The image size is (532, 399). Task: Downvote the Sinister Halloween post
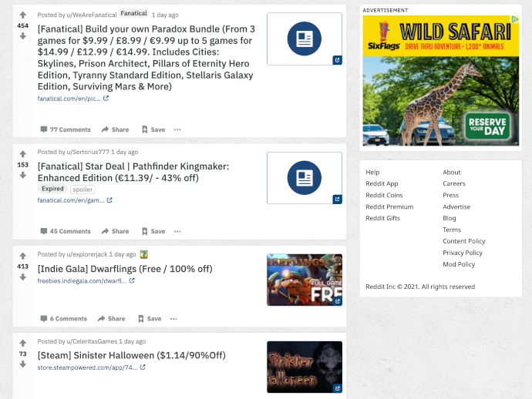point(22,364)
